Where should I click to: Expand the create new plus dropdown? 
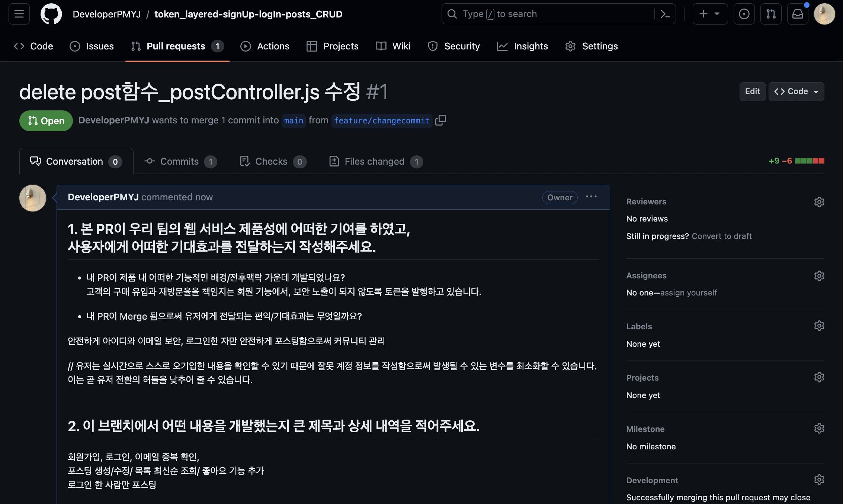pos(710,14)
